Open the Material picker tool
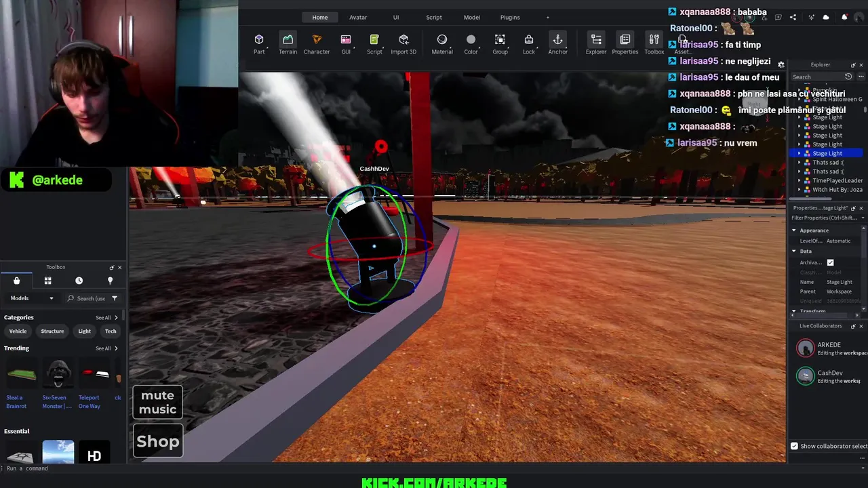Screen dimensions: 868x488 pos(442,43)
